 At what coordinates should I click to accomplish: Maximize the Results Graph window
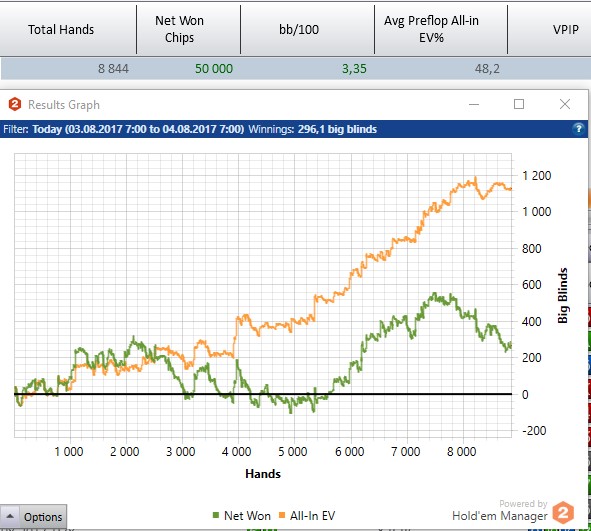click(x=519, y=104)
